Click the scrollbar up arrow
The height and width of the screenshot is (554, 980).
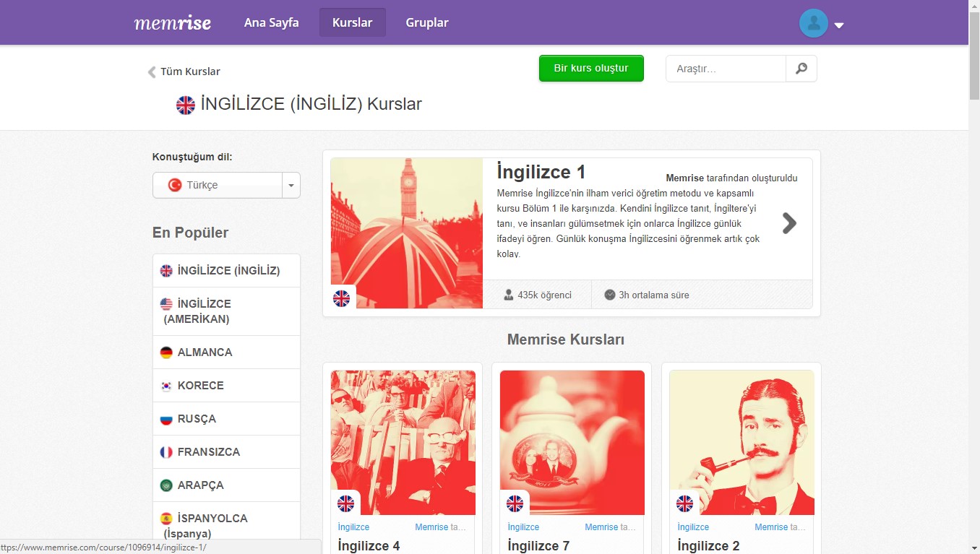pyautogui.click(x=974, y=6)
